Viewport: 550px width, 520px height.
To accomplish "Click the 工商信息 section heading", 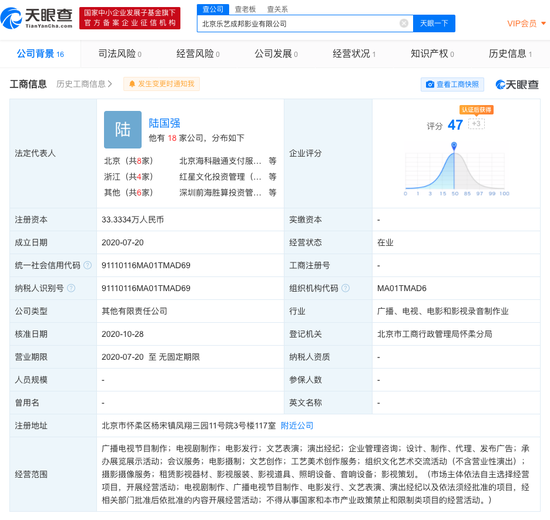I will (x=28, y=84).
